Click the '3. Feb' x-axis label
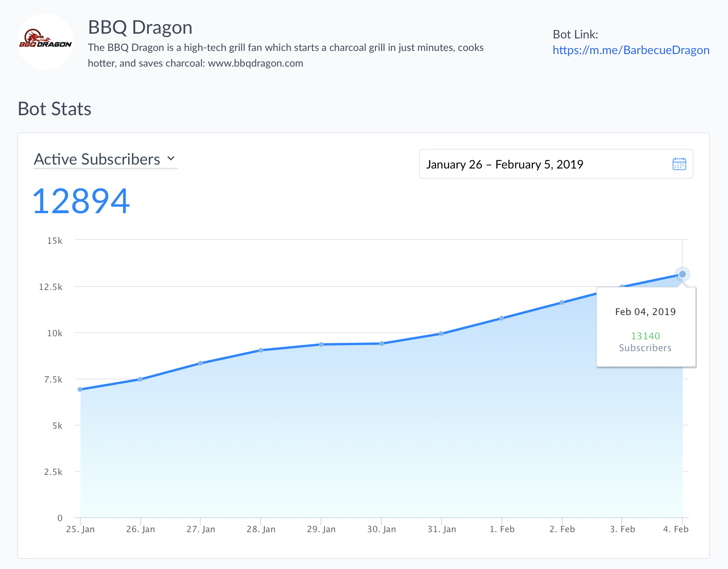Viewport: 728px width, 569px height. (x=622, y=529)
